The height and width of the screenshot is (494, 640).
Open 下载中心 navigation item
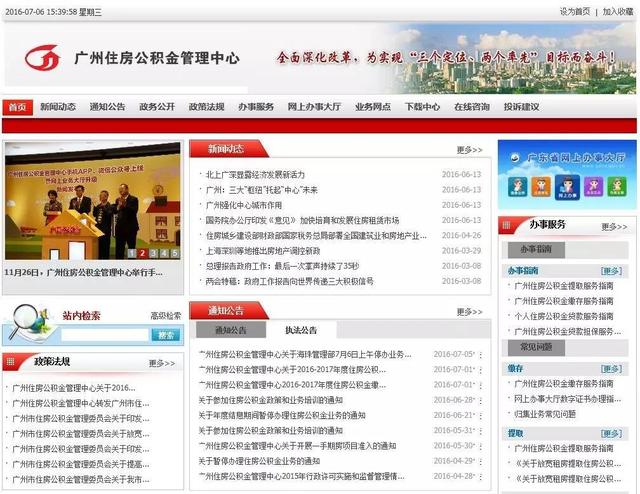tap(422, 107)
